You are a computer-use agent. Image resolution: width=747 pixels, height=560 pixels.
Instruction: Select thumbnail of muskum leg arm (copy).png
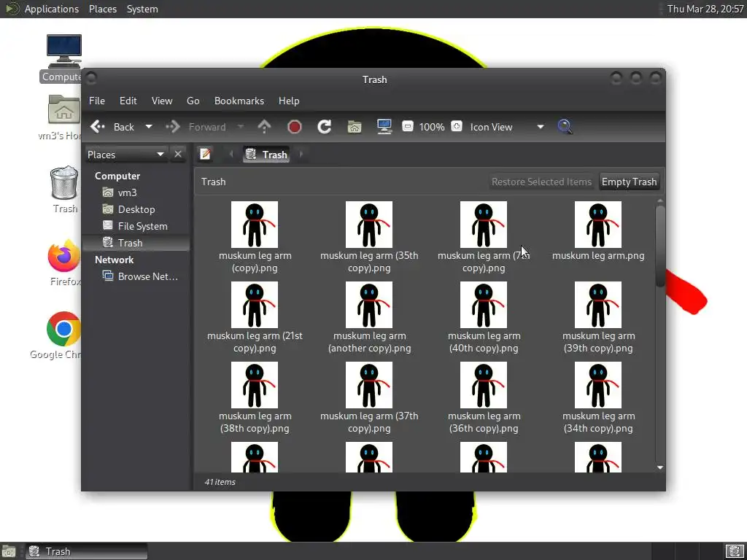(255, 225)
